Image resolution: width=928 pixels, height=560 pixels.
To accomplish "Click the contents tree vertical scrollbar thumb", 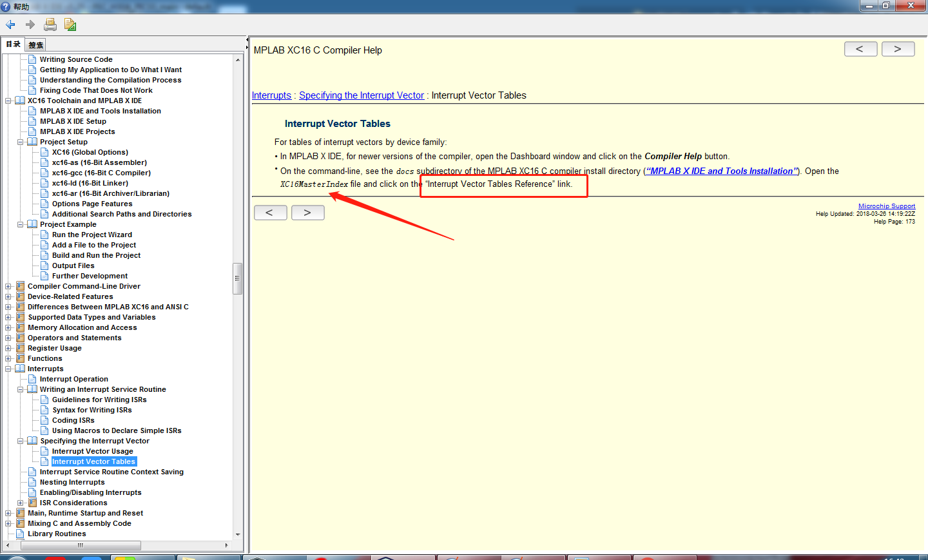I will pyautogui.click(x=237, y=278).
